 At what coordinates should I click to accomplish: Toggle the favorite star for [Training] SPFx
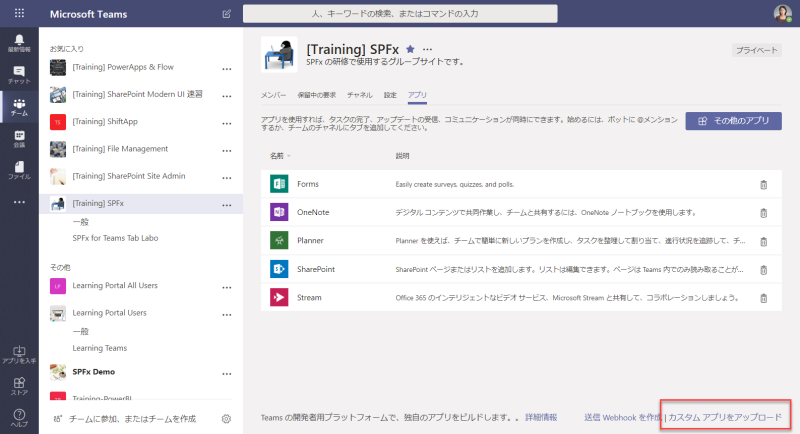pyautogui.click(x=410, y=49)
